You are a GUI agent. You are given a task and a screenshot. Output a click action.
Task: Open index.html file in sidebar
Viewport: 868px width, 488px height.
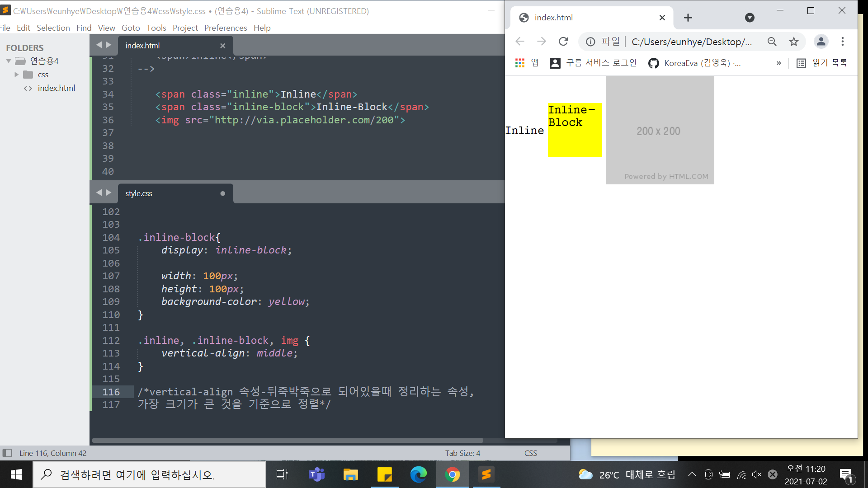click(x=56, y=88)
